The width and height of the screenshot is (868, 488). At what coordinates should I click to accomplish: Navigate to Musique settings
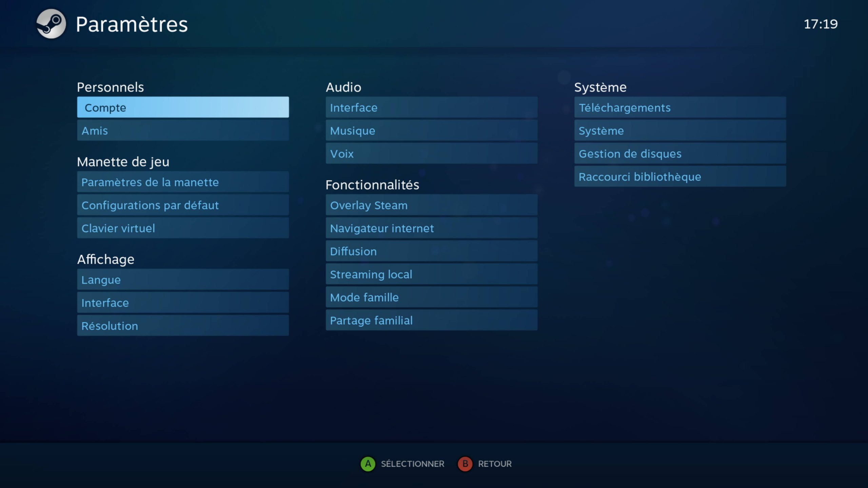pyautogui.click(x=431, y=130)
